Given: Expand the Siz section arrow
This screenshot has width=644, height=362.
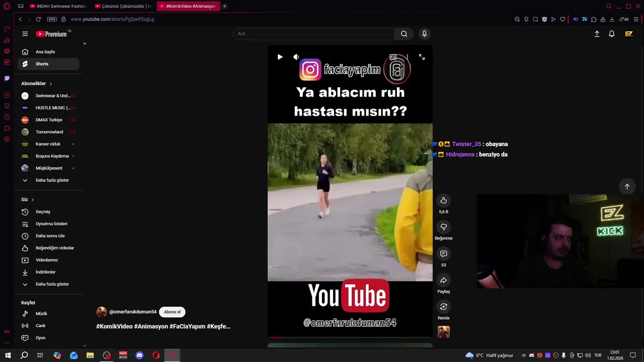Looking at the screenshot, I should click(33, 200).
